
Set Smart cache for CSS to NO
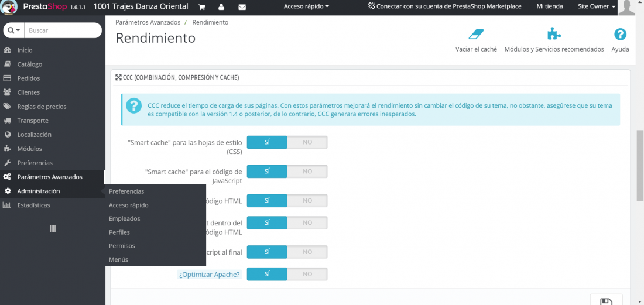307,142
